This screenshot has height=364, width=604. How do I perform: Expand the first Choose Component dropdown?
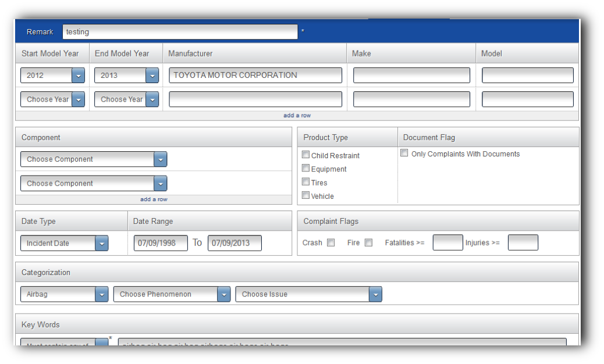click(x=94, y=159)
